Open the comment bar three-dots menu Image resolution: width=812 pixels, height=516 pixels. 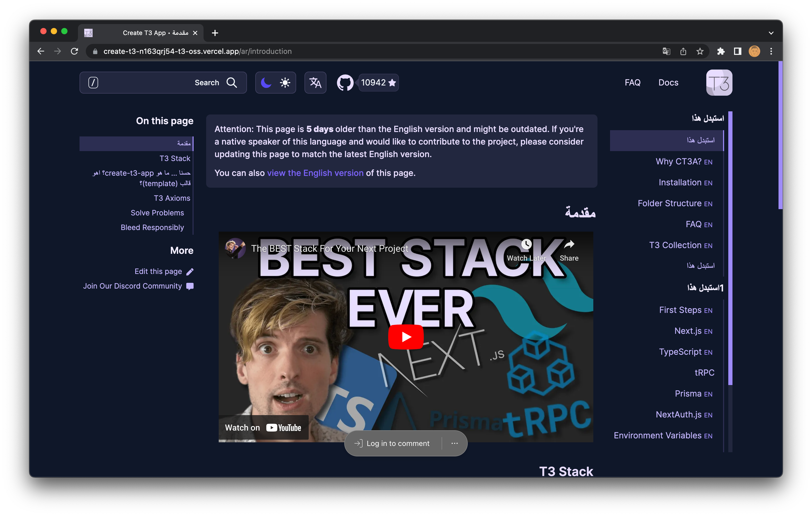coord(454,443)
